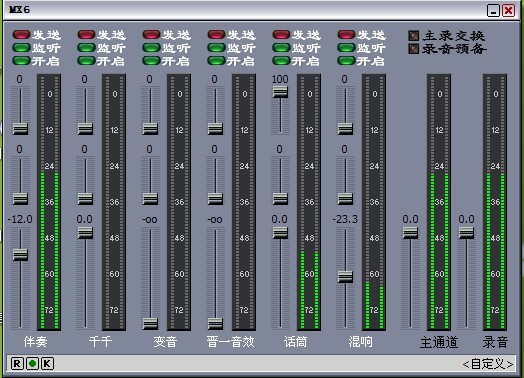
Task: Click the 100 value above 话筒 slider
Action: point(280,79)
